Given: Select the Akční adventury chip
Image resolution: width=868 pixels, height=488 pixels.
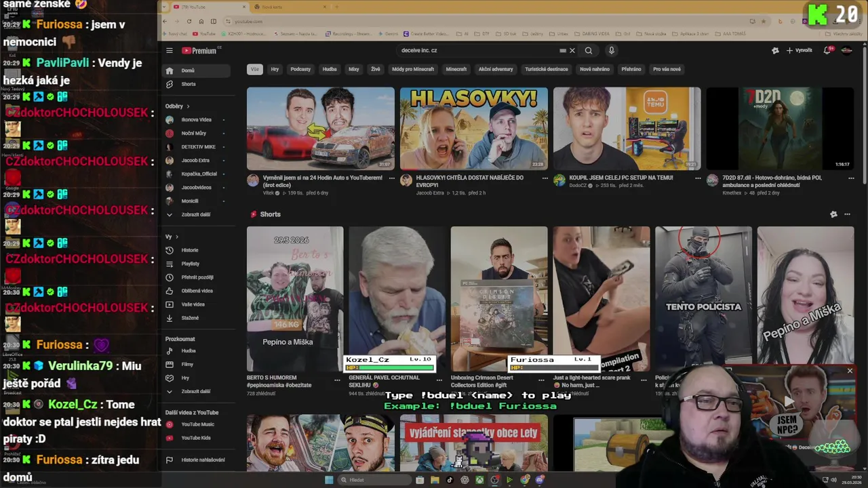Looking at the screenshot, I should click(x=496, y=69).
